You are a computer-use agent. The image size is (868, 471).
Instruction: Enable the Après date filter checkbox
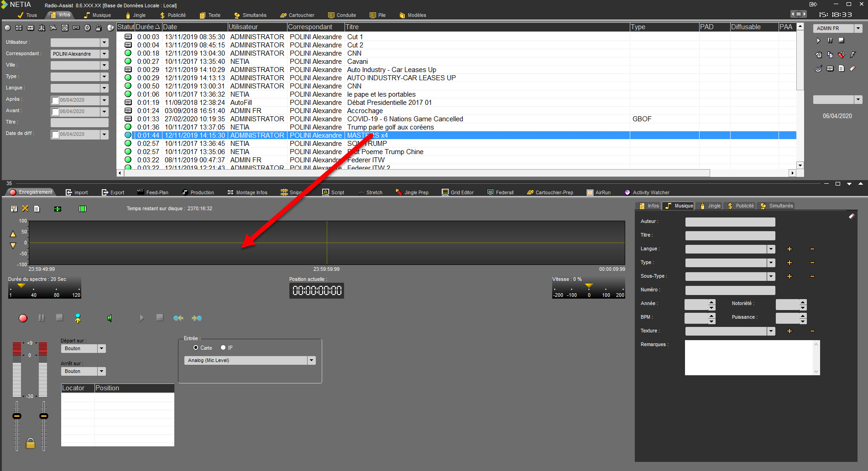tap(55, 100)
